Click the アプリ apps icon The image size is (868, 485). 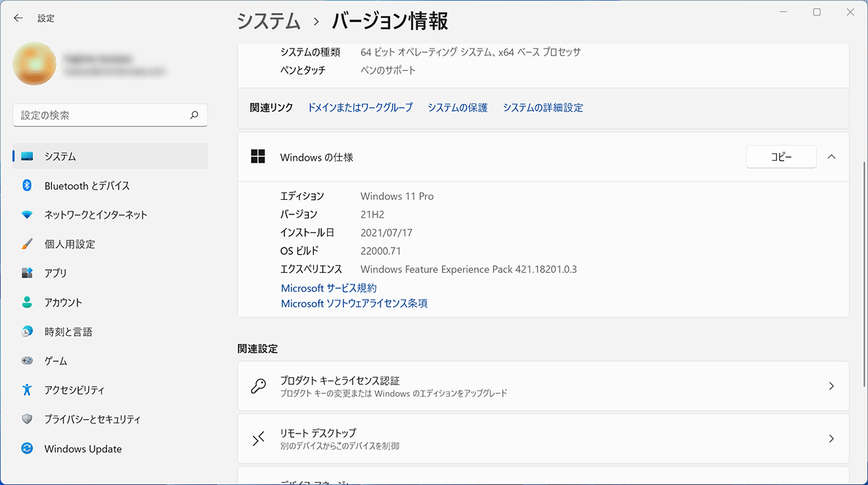click(27, 273)
